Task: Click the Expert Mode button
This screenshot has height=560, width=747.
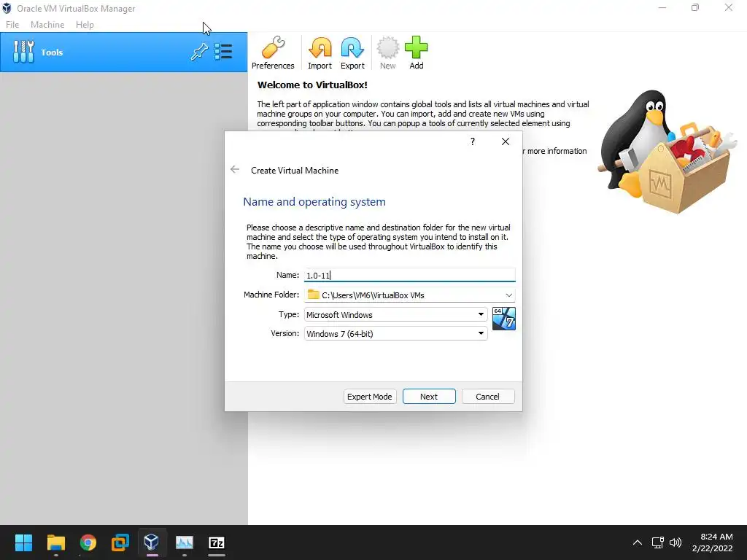Action: tap(370, 397)
